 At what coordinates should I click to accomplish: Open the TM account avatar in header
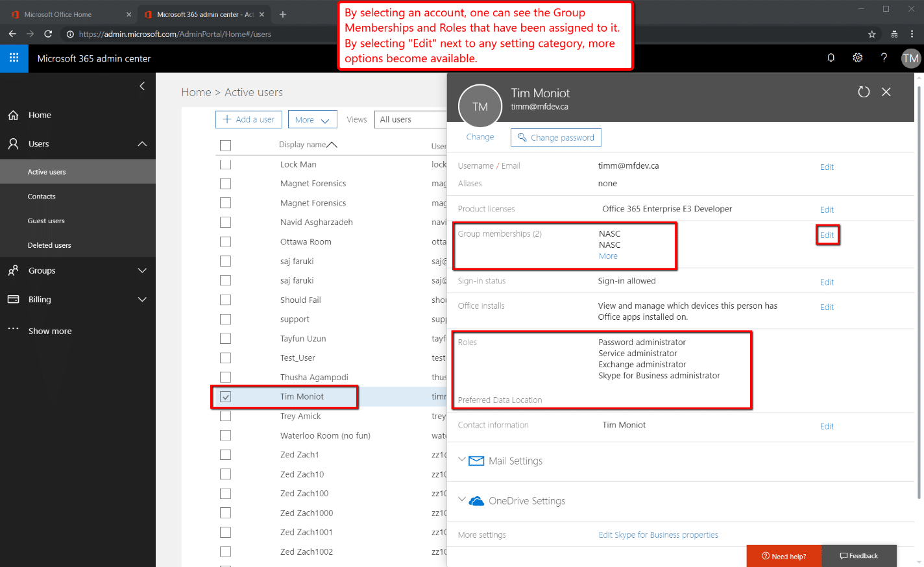(x=911, y=58)
